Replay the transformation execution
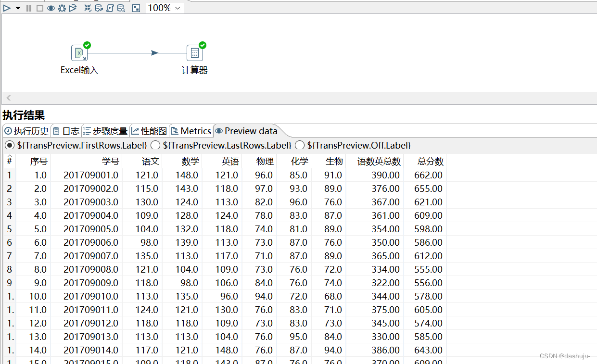 click(73, 8)
